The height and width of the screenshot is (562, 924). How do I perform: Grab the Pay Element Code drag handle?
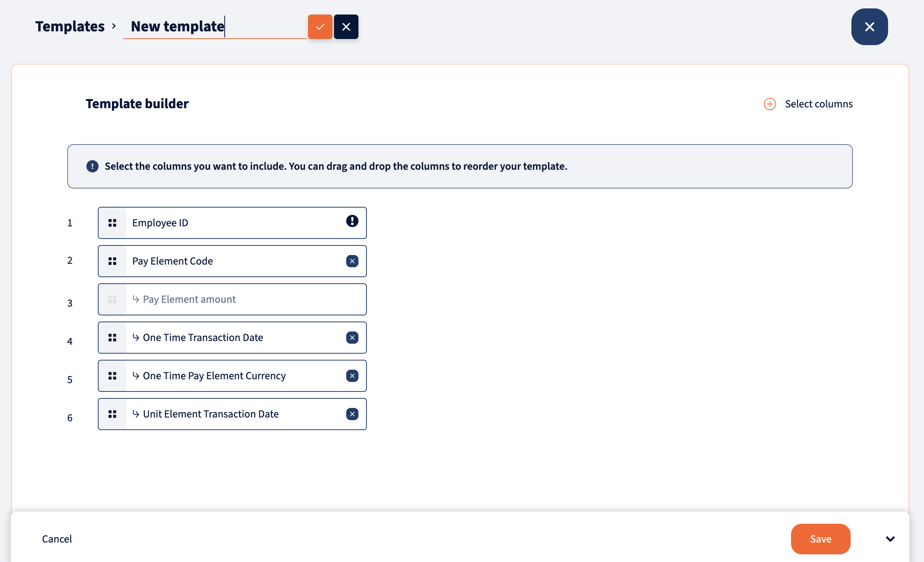coord(112,261)
